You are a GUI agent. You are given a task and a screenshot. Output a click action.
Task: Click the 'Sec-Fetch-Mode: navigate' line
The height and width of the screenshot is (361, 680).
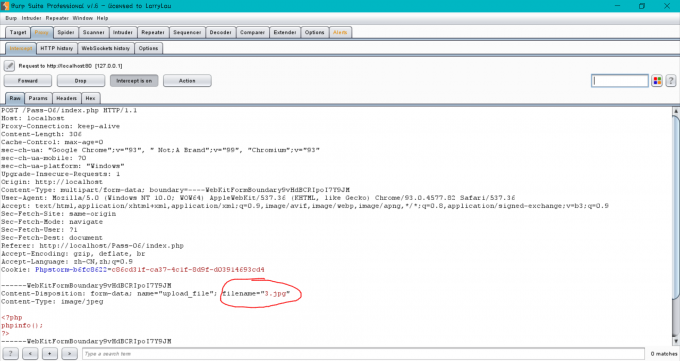[52, 222]
